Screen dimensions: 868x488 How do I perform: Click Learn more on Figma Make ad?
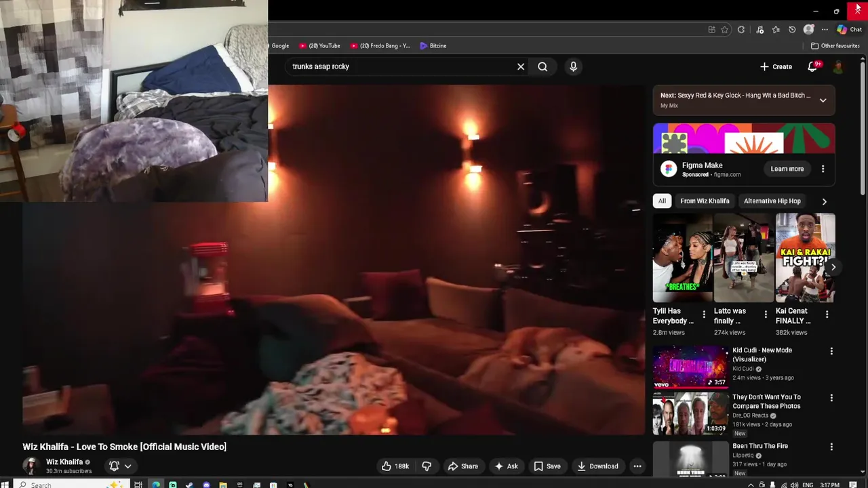coord(787,169)
